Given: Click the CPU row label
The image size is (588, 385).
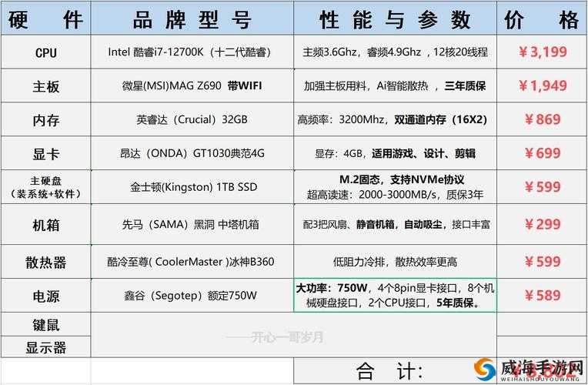Looking at the screenshot, I should point(45,52).
